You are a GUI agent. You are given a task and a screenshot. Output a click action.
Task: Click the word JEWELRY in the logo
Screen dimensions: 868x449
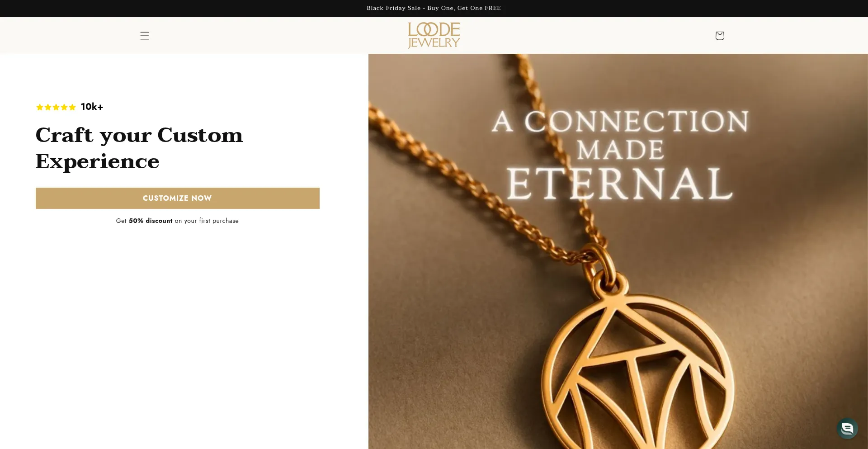click(x=434, y=43)
